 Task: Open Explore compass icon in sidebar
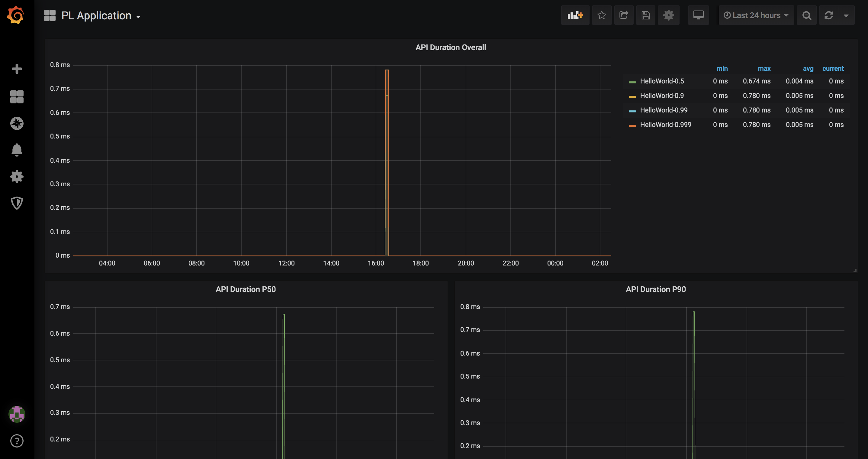pyautogui.click(x=17, y=123)
